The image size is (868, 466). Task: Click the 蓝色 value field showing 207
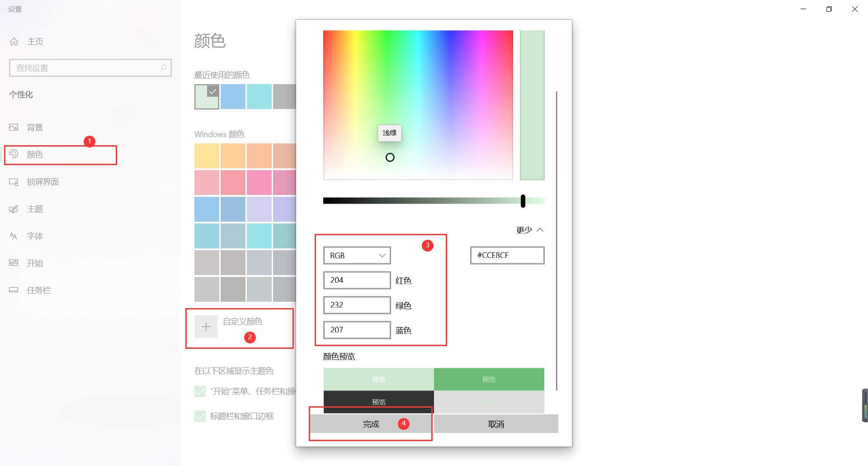357,330
